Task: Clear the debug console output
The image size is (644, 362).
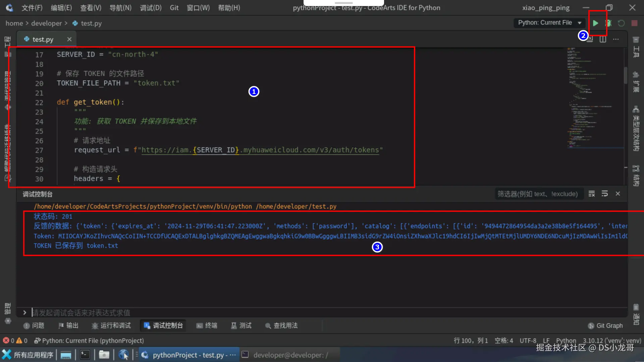Action: [591, 194]
